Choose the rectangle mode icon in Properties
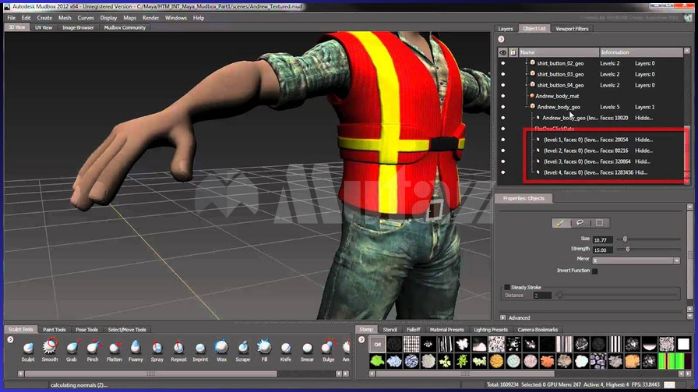This screenshot has width=698, height=392. tap(600, 223)
